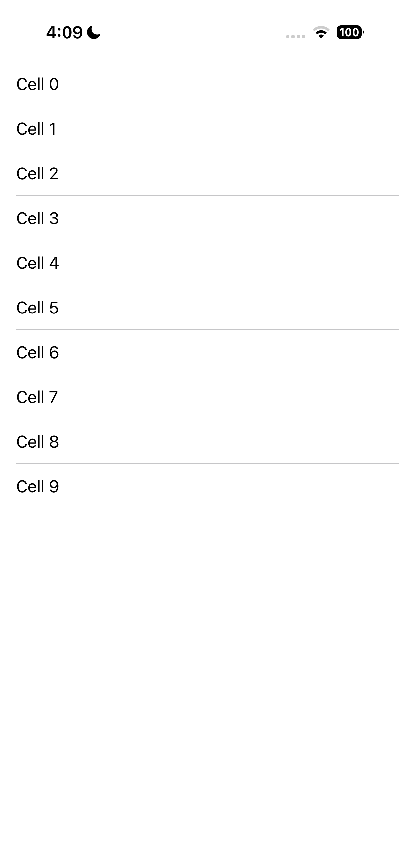Tap the Cell 2 list item

coord(199,173)
